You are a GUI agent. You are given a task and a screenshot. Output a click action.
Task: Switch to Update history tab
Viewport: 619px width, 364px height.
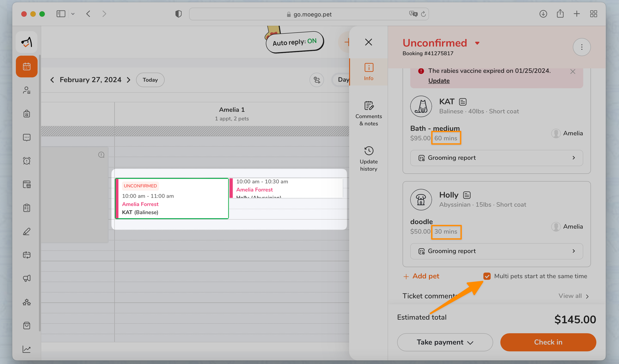tap(369, 159)
